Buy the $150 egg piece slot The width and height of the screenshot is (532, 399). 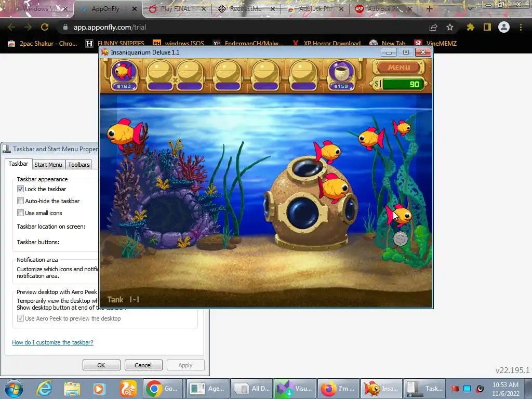[x=341, y=75]
